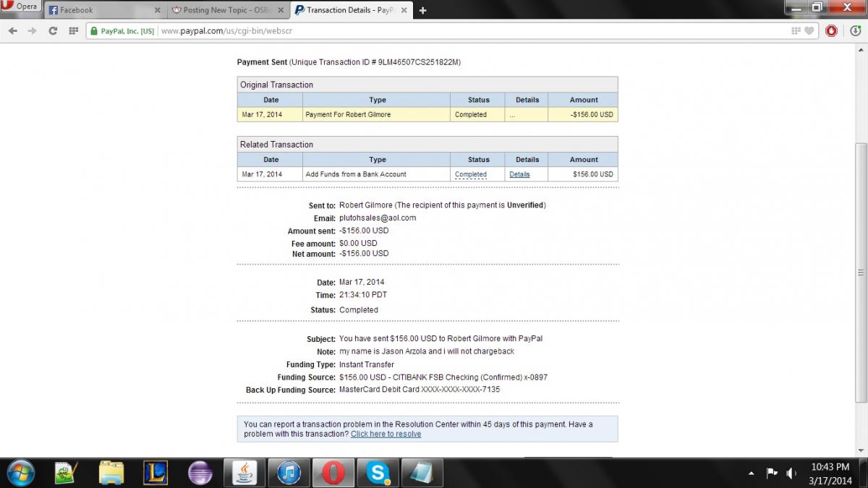Image resolution: width=868 pixels, height=488 pixels.
Task: Open the Opera main menu
Action: coord(20,7)
